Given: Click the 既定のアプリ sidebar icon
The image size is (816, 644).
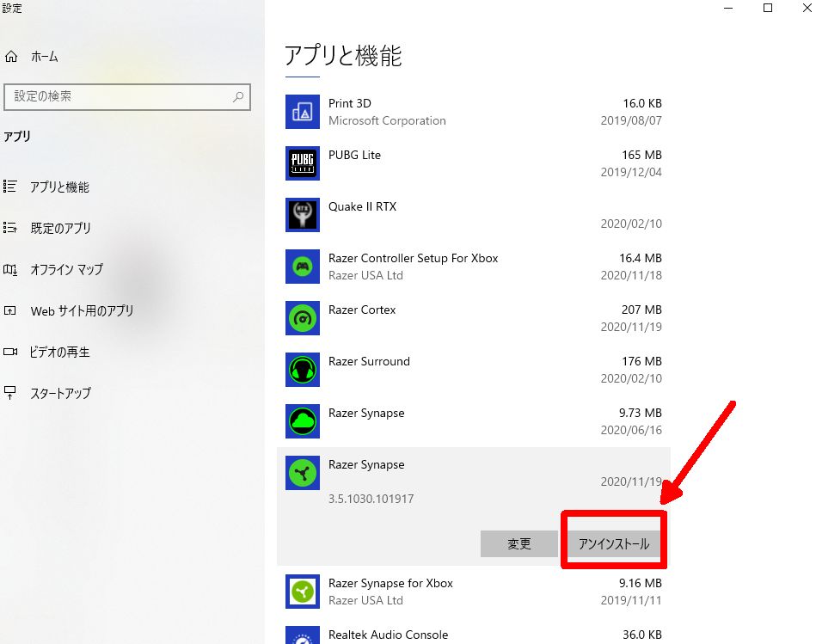Looking at the screenshot, I should coord(9,227).
